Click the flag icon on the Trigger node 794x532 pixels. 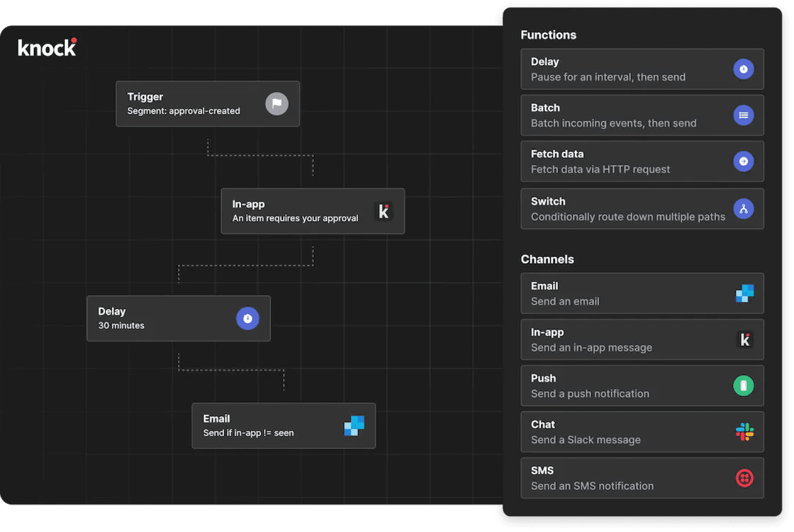point(277,104)
